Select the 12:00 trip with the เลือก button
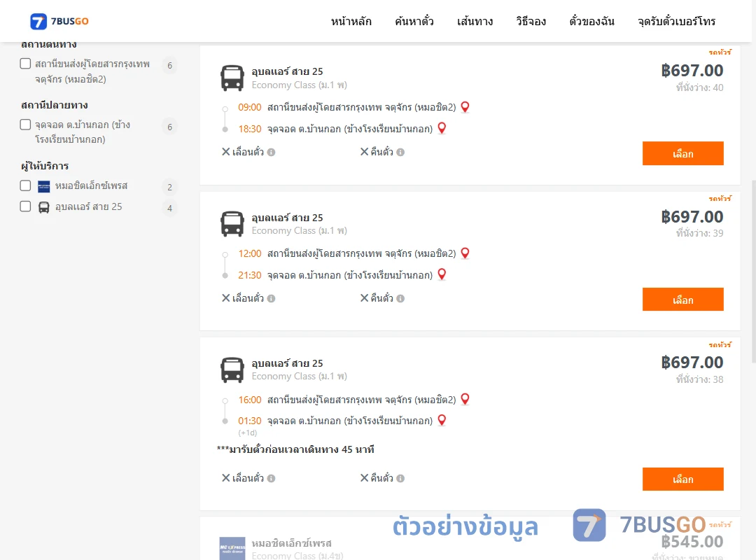The width and height of the screenshot is (756, 560). point(682,300)
